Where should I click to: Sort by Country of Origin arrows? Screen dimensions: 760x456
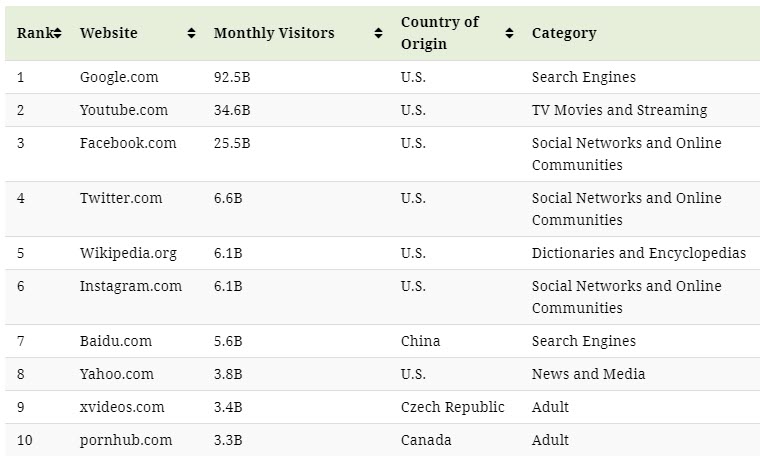click(509, 33)
